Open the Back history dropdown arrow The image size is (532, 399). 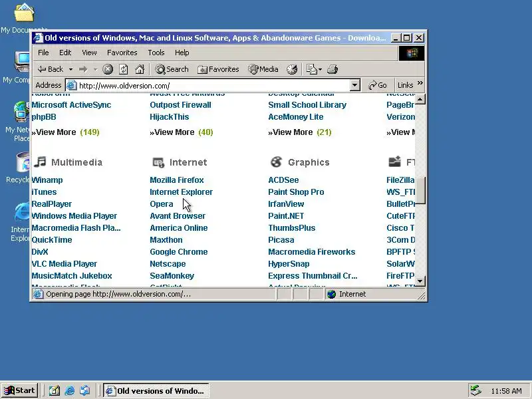tap(70, 70)
